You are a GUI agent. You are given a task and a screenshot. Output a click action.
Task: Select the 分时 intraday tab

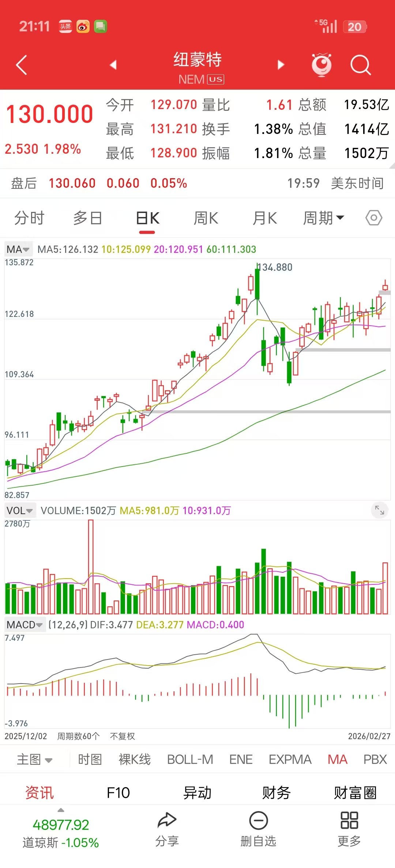[x=29, y=218]
